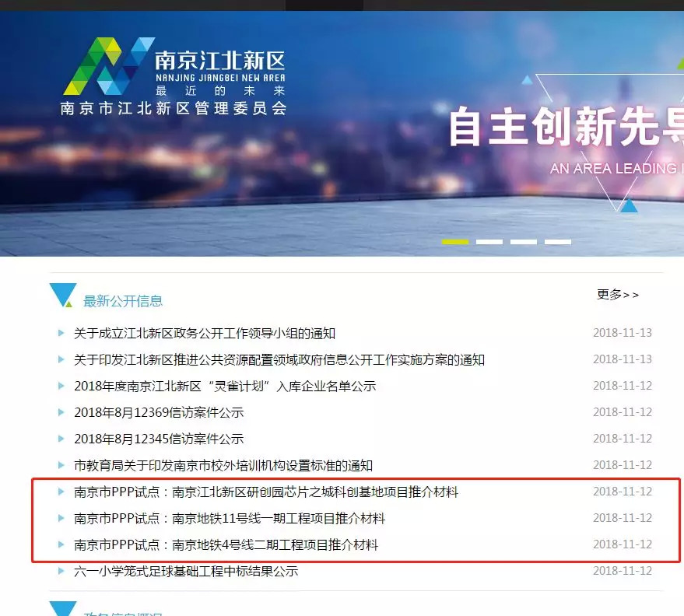Click arrow bullet before 灵雀计划 list item
The image size is (684, 616).
(61, 386)
